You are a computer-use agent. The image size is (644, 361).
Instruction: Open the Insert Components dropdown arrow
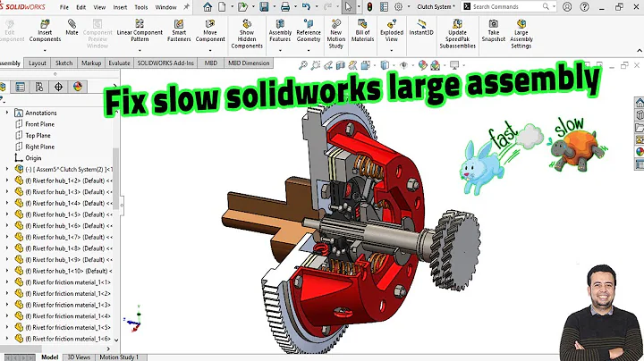tap(45, 50)
